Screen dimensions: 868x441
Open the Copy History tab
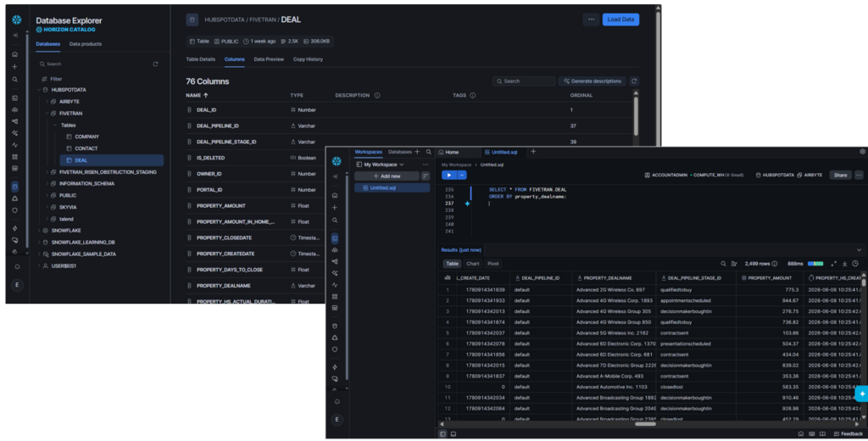(x=308, y=59)
